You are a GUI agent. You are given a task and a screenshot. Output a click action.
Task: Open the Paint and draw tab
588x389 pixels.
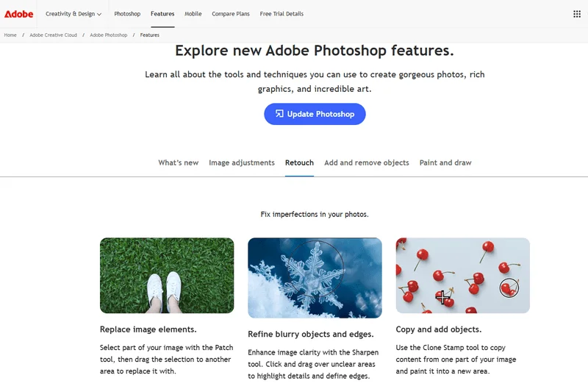pos(445,163)
